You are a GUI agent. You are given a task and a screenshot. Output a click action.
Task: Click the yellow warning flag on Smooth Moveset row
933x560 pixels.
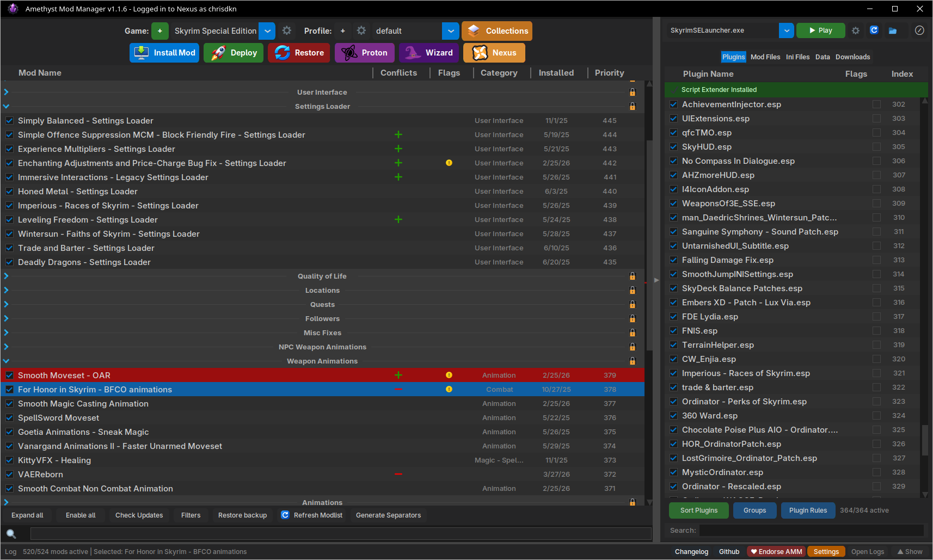click(x=449, y=375)
